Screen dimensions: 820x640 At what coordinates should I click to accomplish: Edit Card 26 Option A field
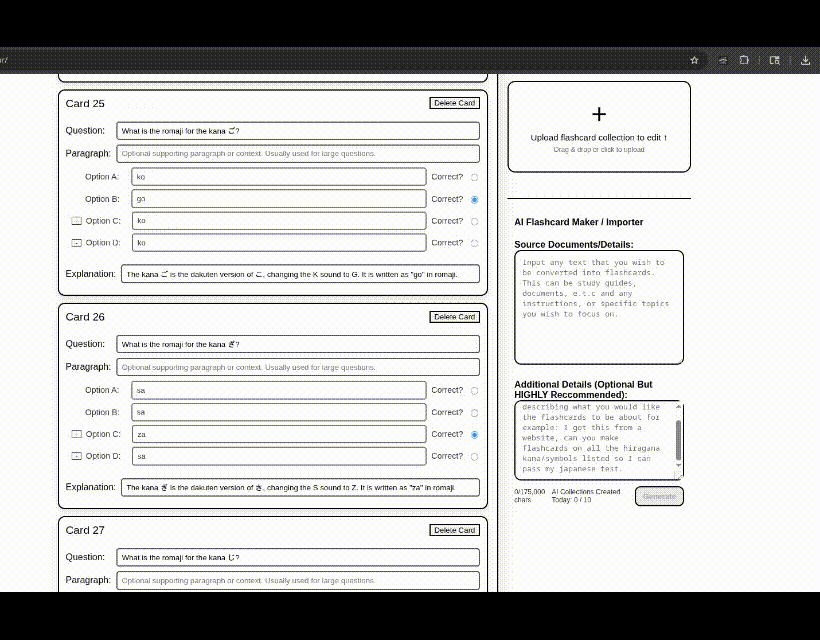click(x=279, y=390)
